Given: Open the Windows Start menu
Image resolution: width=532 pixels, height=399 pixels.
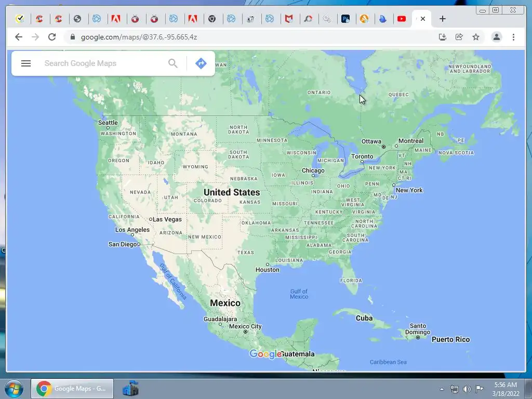Looking at the screenshot, I should click(14, 389).
